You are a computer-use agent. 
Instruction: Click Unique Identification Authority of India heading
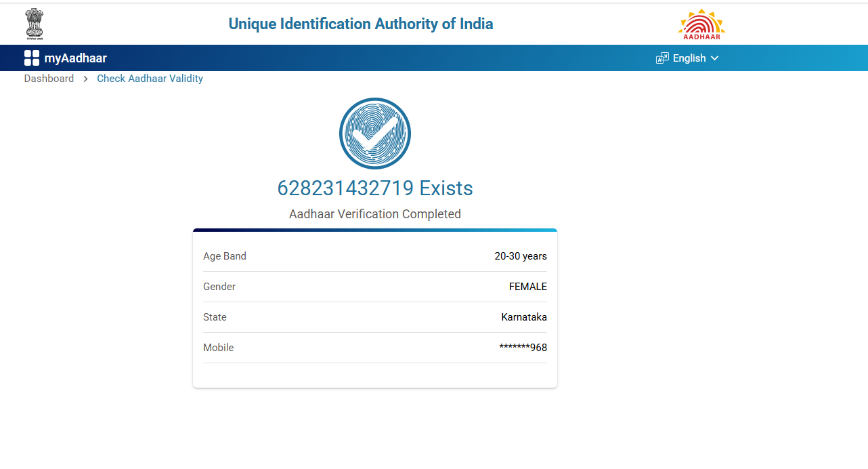[361, 24]
